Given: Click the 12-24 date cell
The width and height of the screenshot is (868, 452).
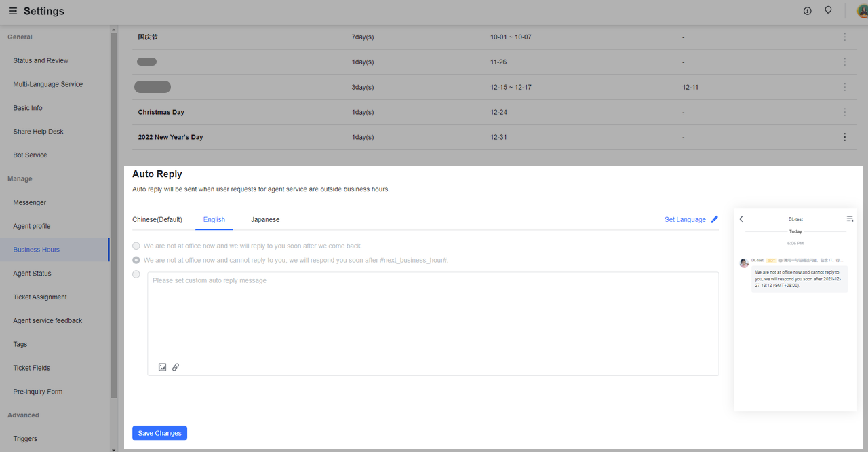Looking at the screenshot, I should (x=498, y=112).
